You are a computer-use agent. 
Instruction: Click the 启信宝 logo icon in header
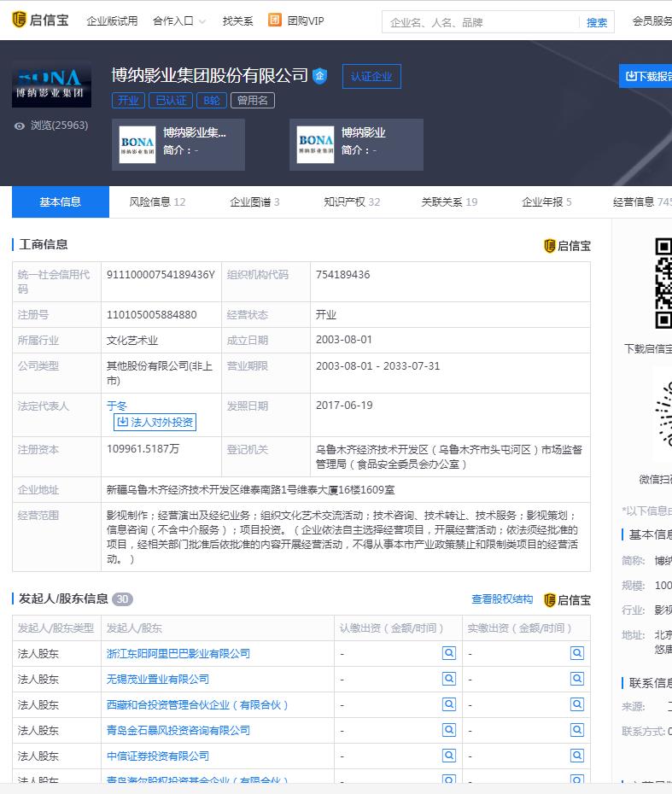[20, 20]
